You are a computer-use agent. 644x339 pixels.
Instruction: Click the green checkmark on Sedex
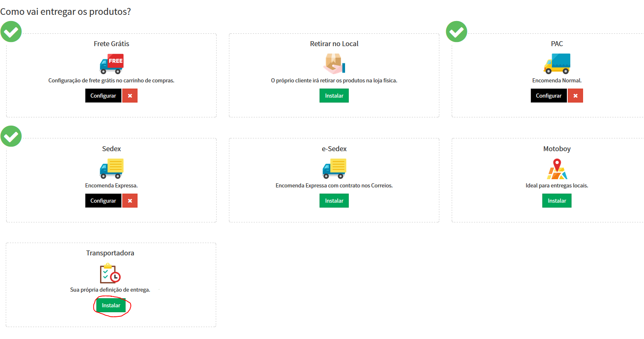11,136
